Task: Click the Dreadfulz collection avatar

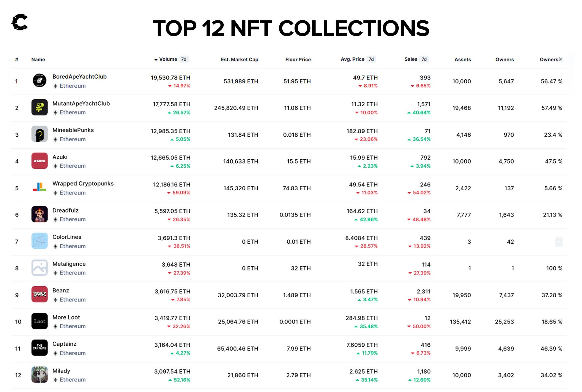Action: point(39,214)
